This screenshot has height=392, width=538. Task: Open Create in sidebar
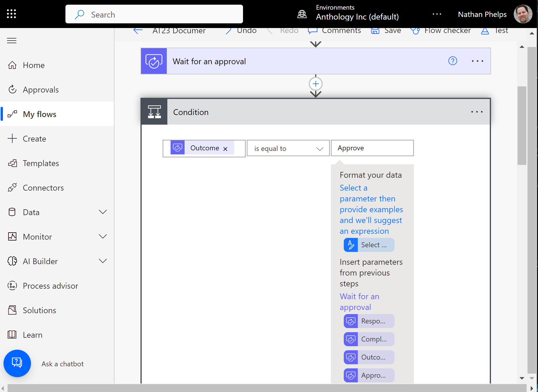57,139
